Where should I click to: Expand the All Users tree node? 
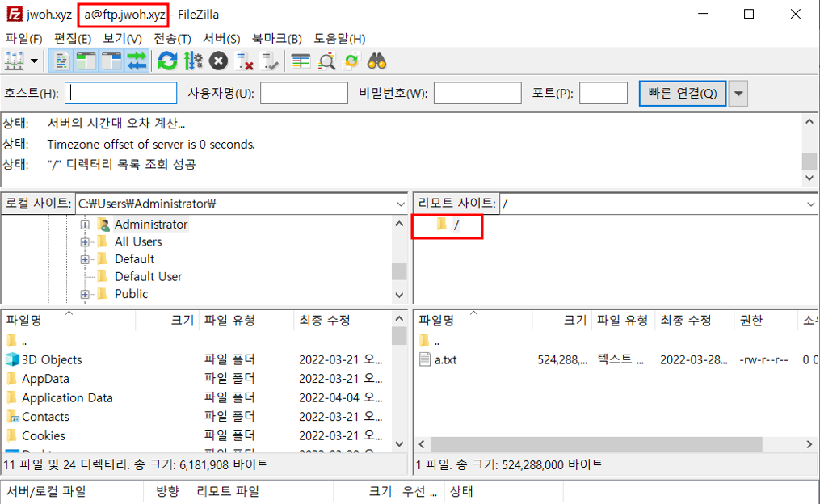[x=85, y=242]
